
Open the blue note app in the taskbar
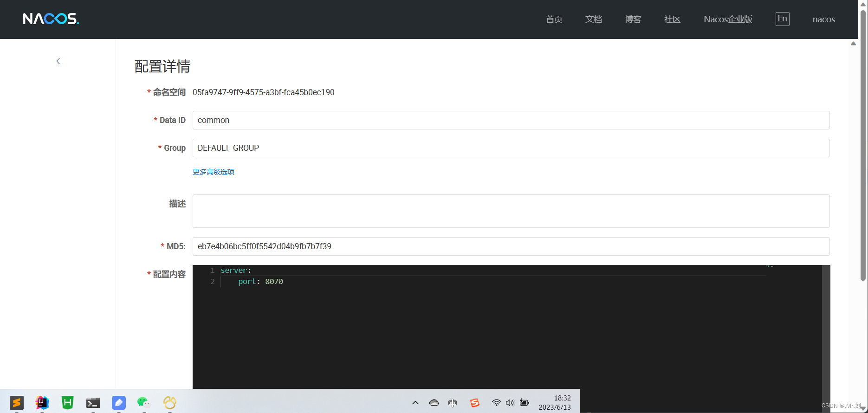(x=119, y=402)
